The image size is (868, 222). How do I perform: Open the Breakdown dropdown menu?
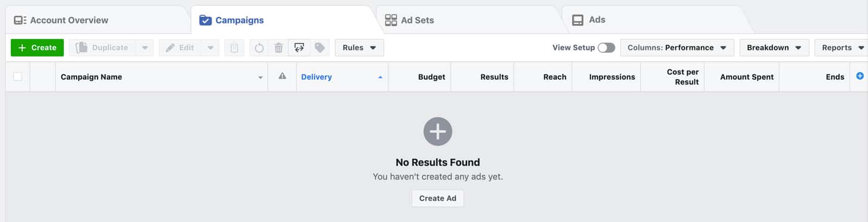pyautogui.click(x=774, y=48)
